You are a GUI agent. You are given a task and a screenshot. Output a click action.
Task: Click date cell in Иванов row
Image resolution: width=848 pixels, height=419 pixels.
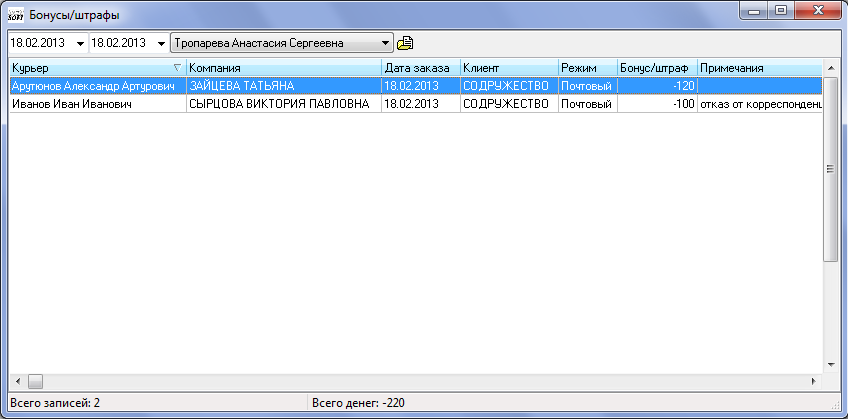click(421, 104)
